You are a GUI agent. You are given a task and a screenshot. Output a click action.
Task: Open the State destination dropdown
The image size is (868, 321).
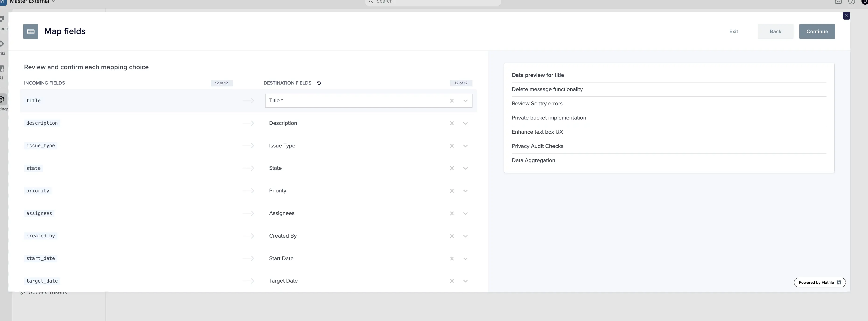click(x=465, y=168)
